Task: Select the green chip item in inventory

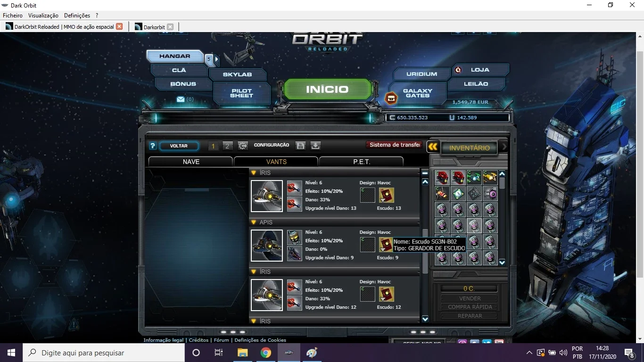Action: (458, 193)
